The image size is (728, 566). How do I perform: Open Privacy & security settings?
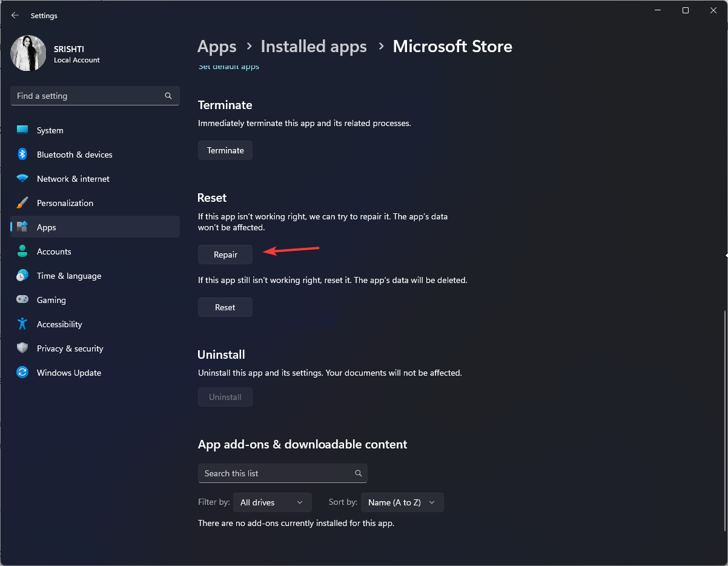(x=95, y=348)
